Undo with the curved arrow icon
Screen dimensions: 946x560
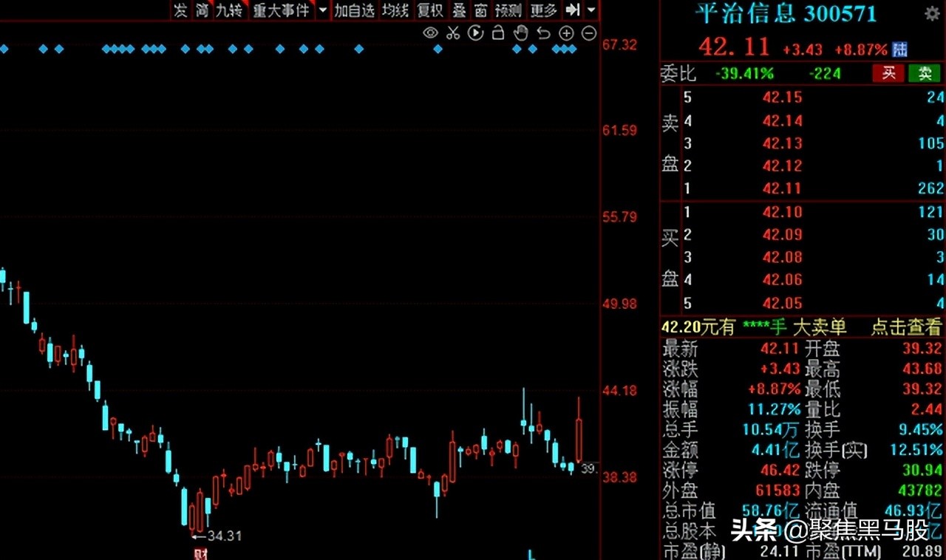pos(543,33)
